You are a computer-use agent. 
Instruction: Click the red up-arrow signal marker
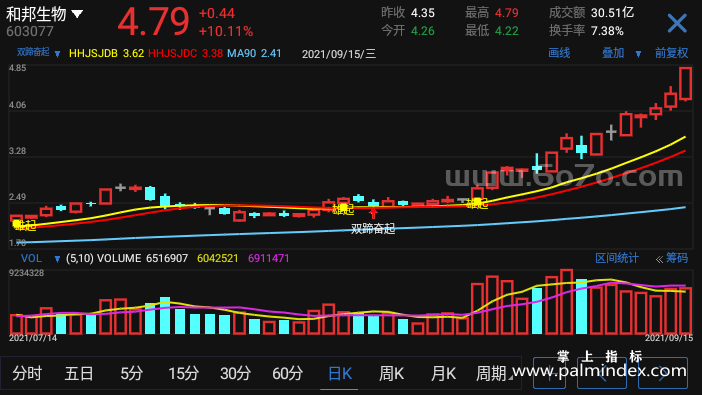pyautogui.click(x=373, y=213)
